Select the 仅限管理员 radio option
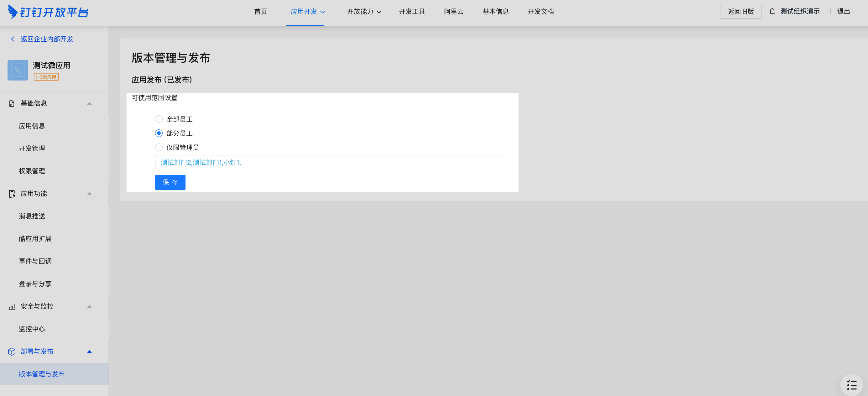The width and height of the screenshot is (868, 396). click(x=159, y=147)
